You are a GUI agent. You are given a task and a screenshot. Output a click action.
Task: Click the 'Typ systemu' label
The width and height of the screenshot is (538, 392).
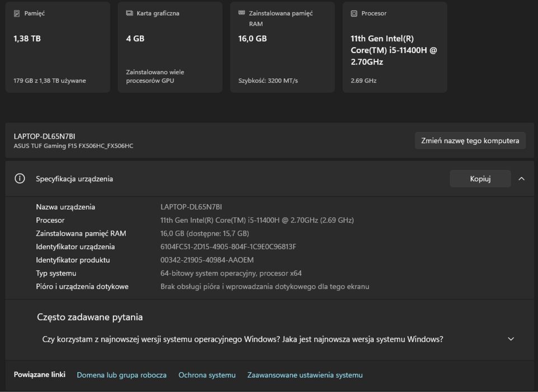tap(57, 274)
